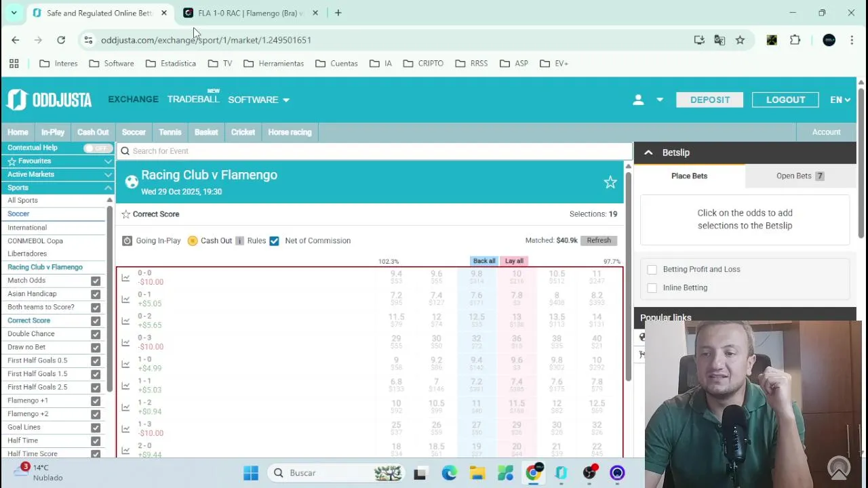868x488 pixels.
Task: Open browser apps grid icon
Action: tap(14, 63)
